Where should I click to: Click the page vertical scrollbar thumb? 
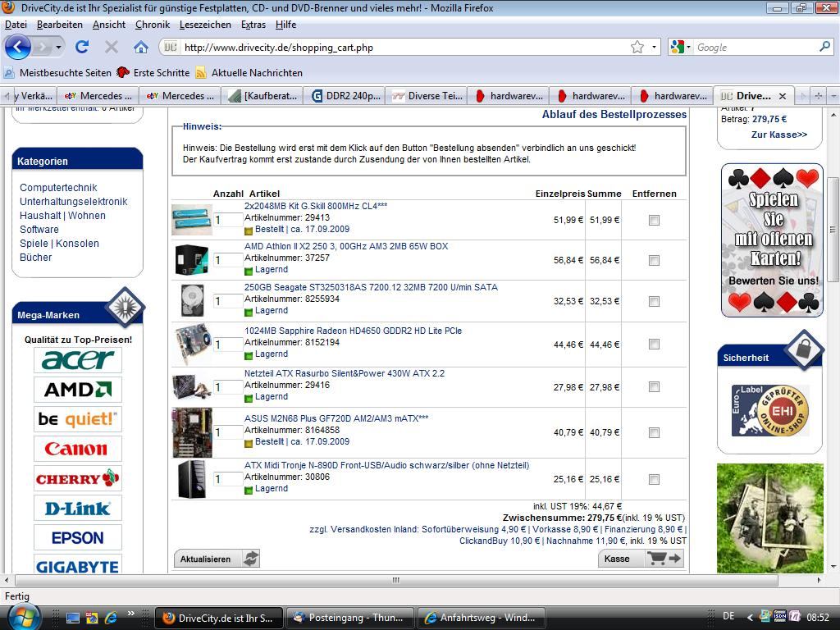click(833, 230)
